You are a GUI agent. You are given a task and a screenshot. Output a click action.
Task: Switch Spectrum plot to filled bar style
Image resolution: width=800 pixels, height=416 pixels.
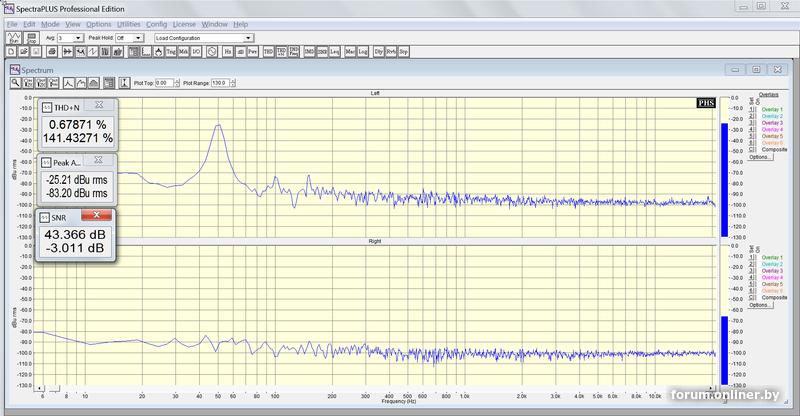click(94, 83)
